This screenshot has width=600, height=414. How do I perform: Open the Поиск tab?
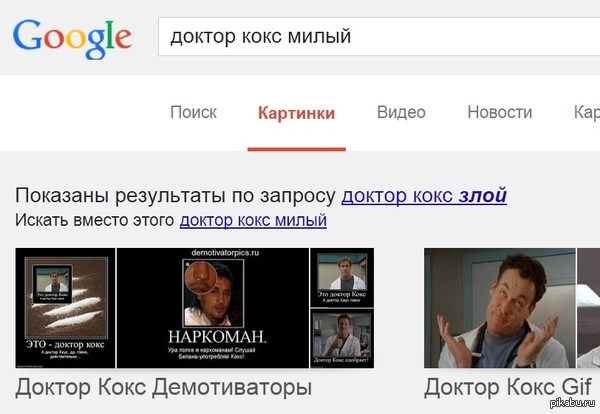pyautogui.click(x=193, y=112)
